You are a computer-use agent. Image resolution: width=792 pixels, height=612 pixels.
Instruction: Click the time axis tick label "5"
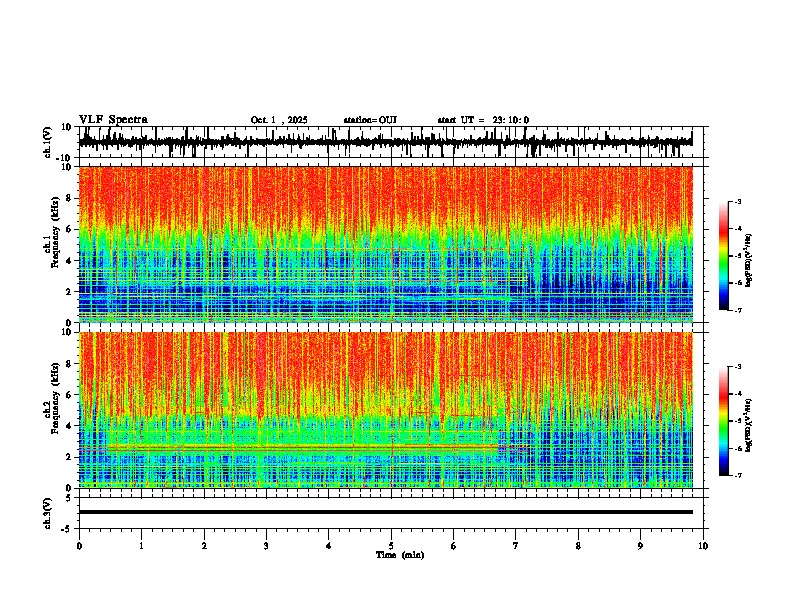(391, 546)
